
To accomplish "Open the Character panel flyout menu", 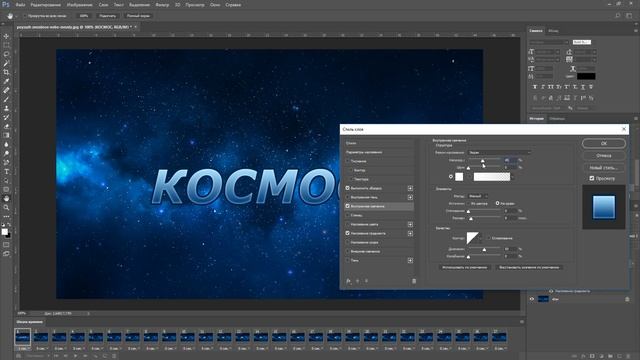I will point(636,31).
